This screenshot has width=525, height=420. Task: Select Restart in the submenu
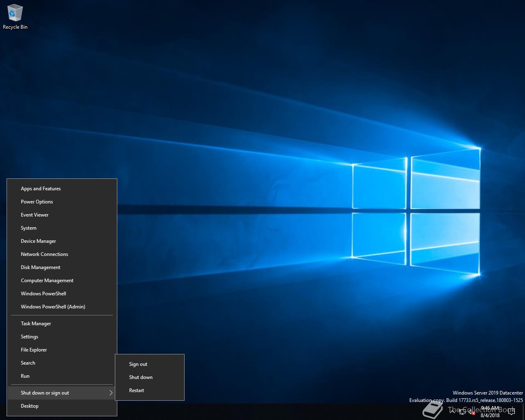point(150,390)
